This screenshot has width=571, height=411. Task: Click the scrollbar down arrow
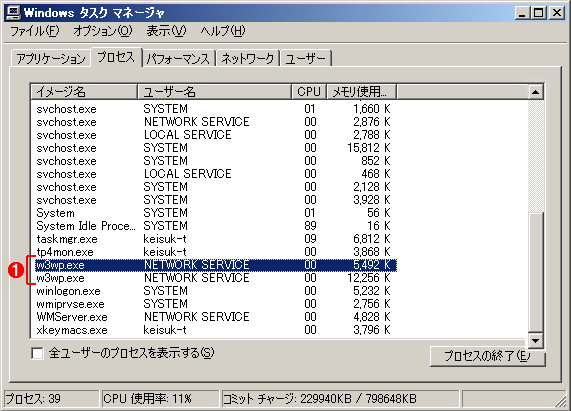(x=535, y=341)
